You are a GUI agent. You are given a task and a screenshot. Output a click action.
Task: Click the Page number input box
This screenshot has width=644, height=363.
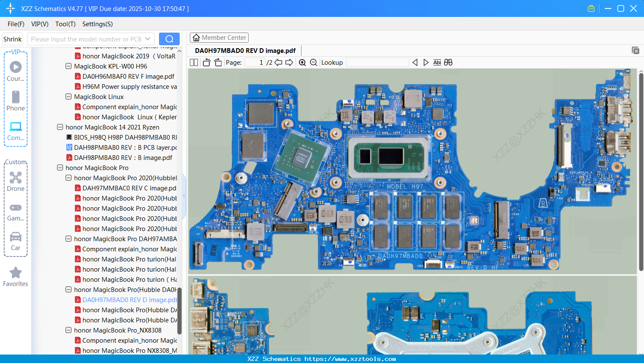tap(255, 63)
